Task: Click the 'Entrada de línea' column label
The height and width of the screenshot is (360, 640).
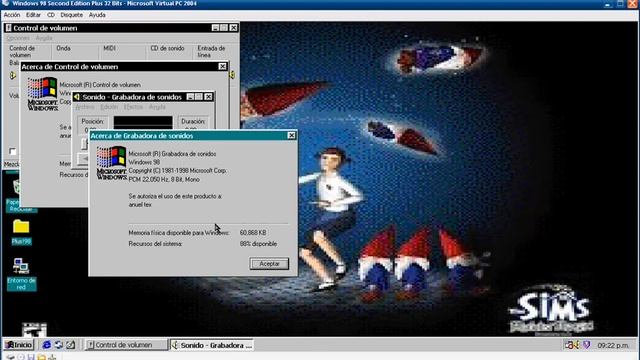Action: pyautogui.click(x=211, y=51)
